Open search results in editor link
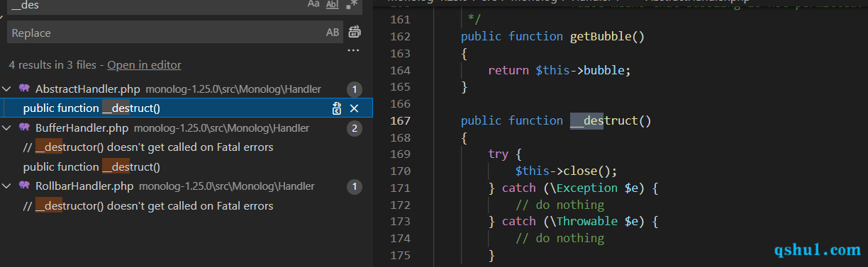Image resolution: width=868 pixels, height=267 pixels. (144, 65)
